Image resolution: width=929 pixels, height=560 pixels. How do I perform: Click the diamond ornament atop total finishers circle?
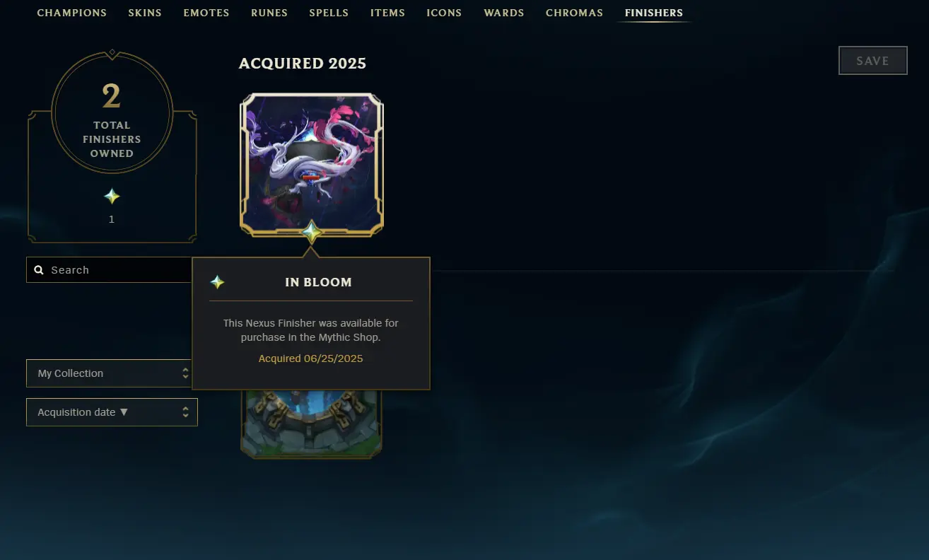[x=112, y=53]
